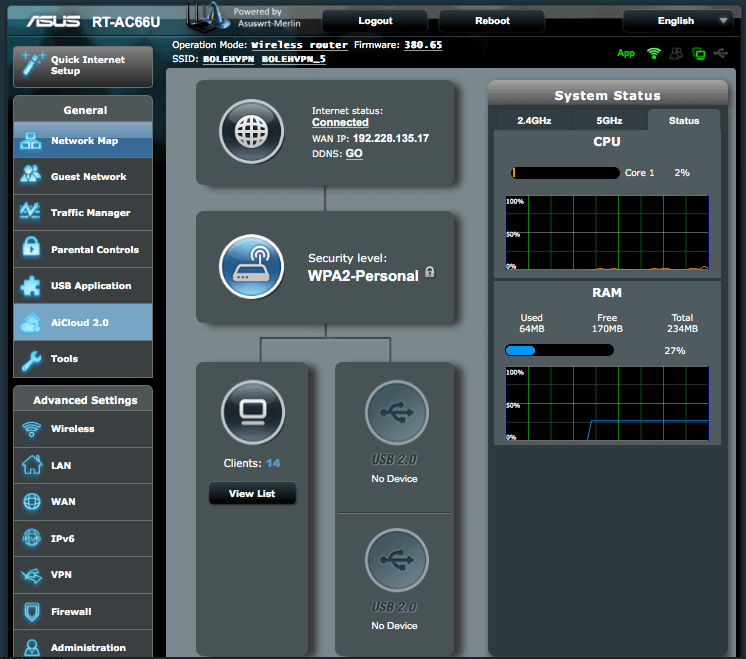746x659 pixels.
Task: Click the IPv6 globe icon
Action: pos(32,538)
